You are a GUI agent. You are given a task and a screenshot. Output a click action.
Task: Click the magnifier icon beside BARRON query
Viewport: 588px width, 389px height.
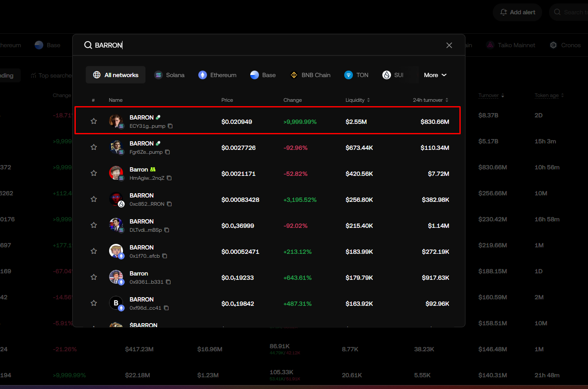pyautogui.click(x=88, y=45)
